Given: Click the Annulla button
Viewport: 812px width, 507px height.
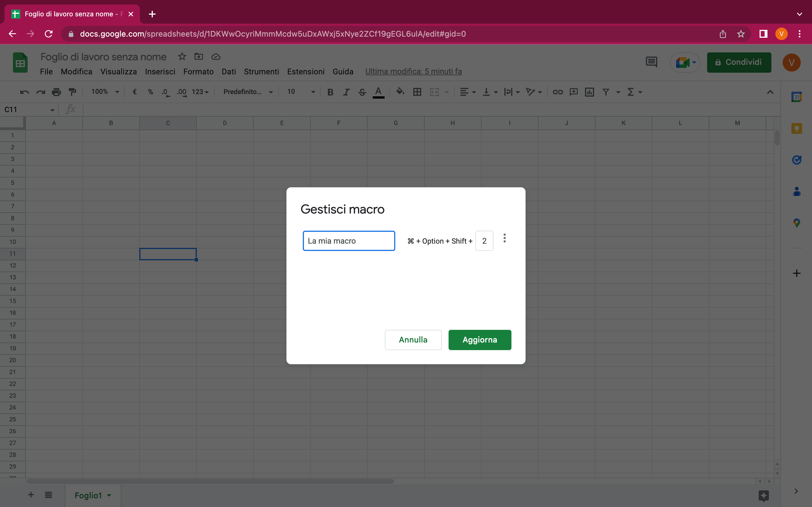Looking at the screenshot, I should [x=413, y=340].
